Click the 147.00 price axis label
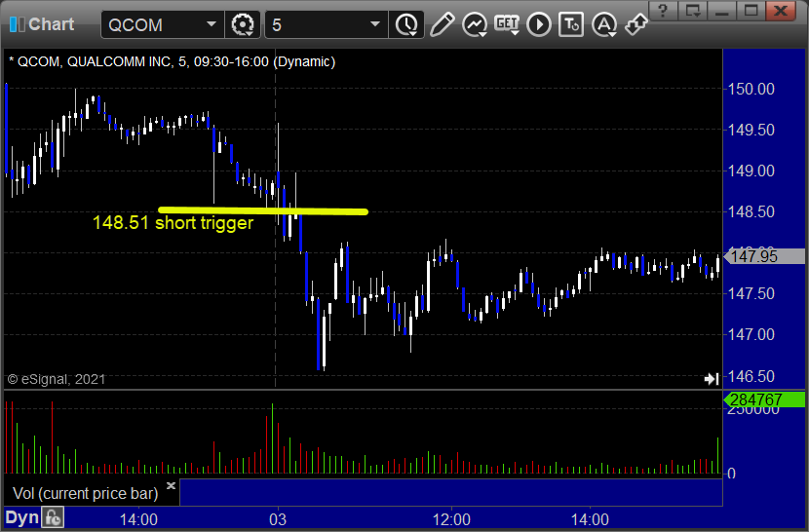This screenshot has width=809, height=532. tap(751, 334)
